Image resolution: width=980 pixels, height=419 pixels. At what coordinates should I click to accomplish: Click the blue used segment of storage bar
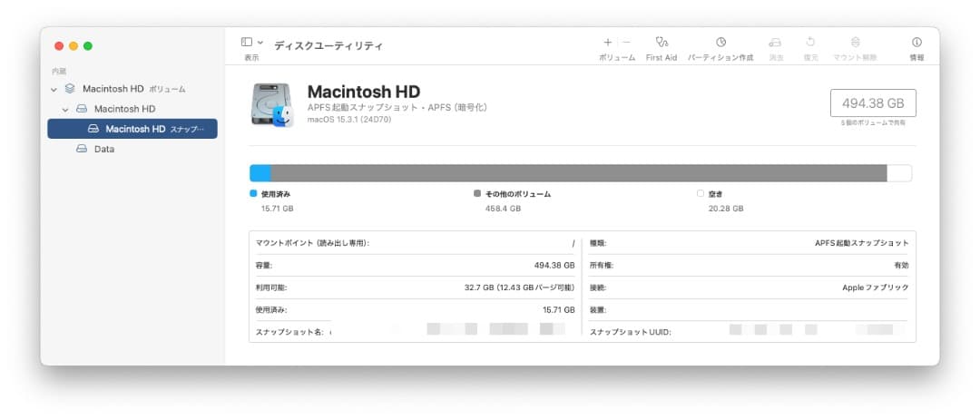(260, 173)
